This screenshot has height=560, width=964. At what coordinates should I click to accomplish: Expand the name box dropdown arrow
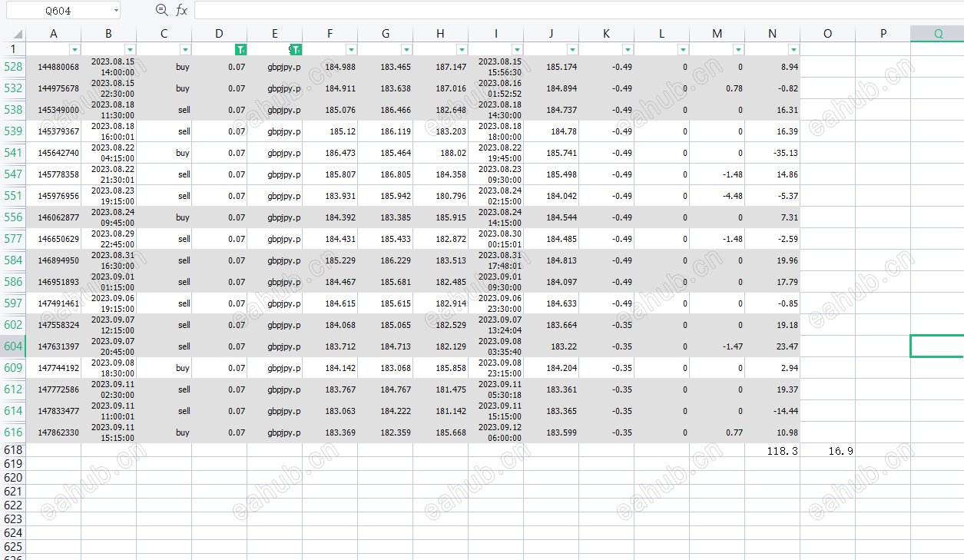pyautogui.click(x=116, y=11)
